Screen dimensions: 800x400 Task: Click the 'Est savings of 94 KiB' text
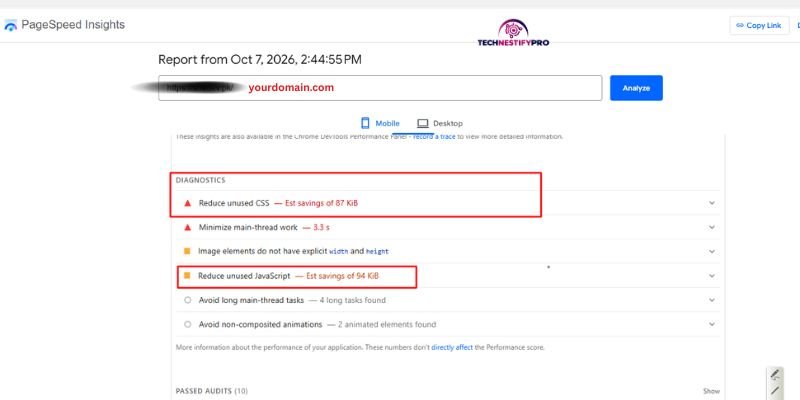tap(342, 276)
